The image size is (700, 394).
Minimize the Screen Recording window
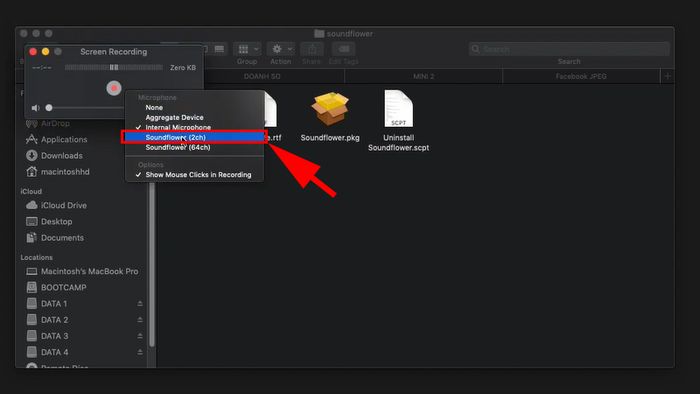46,52
